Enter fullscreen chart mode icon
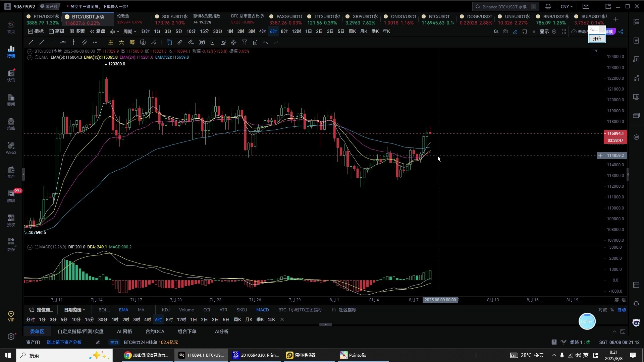This screenshot has height=362, width=644. point(564,32)
